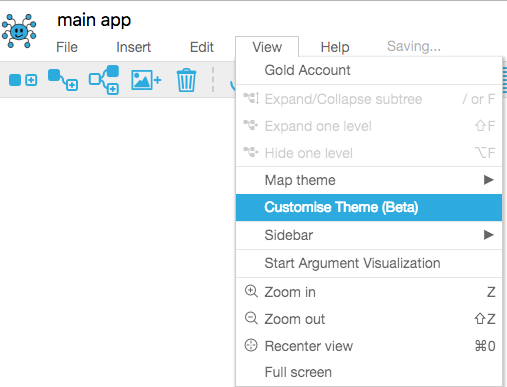Choose Start Argument Visualization
The image size is (507, 387).
(x=369, y=263)
